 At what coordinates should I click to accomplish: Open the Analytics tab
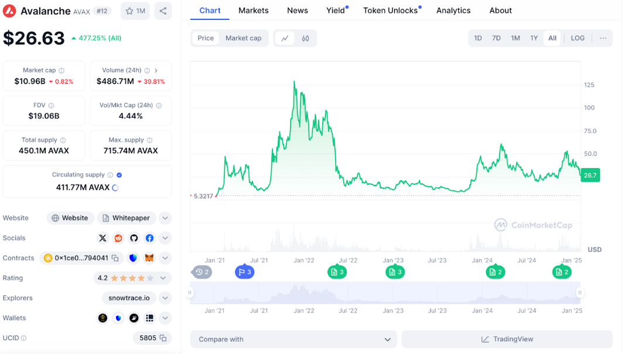point(453,11)
